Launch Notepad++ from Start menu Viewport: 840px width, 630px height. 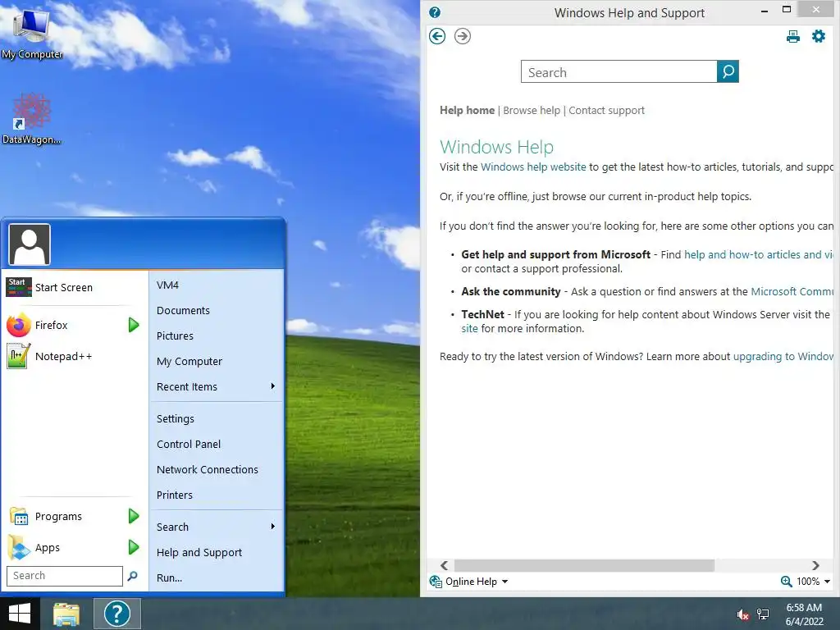click(75, 356)
